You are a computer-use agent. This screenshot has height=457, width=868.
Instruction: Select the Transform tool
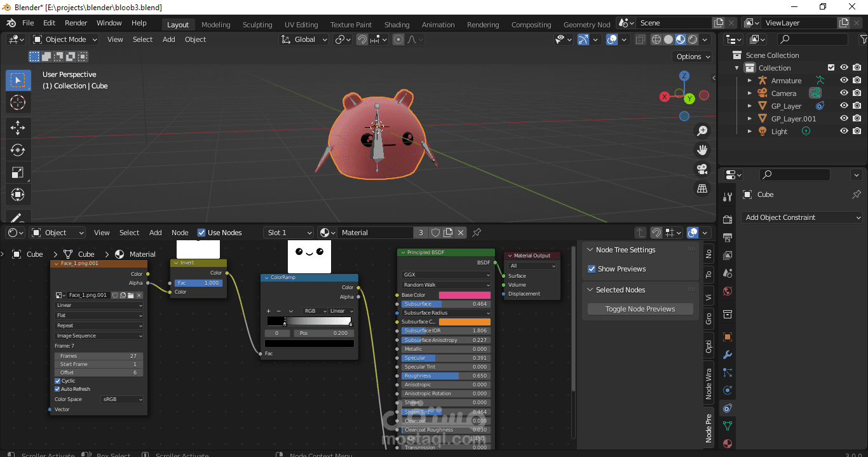18,194
